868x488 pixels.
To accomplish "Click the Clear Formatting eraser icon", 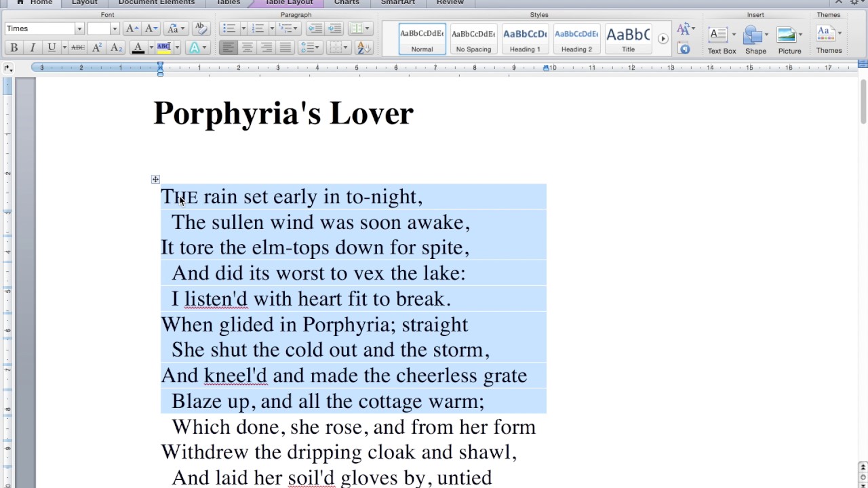I will (x=200, y=28).
